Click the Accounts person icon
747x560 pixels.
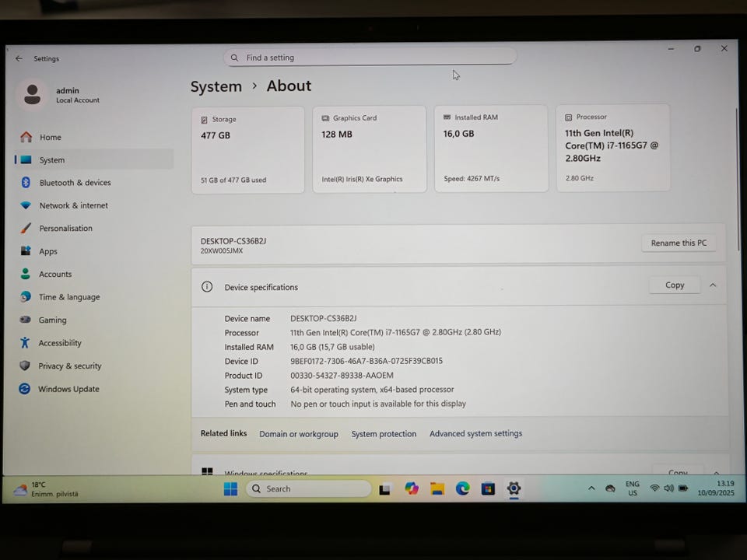[x=25, y=274]
